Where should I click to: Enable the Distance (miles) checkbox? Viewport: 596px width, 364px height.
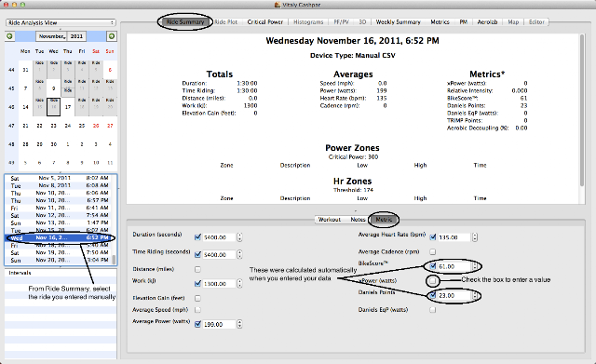pos(197,269)
